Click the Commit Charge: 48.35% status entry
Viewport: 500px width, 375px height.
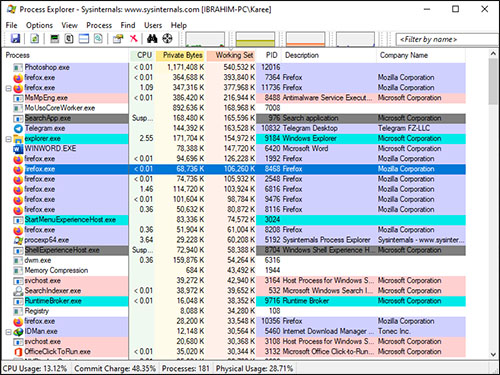[115, 368]
